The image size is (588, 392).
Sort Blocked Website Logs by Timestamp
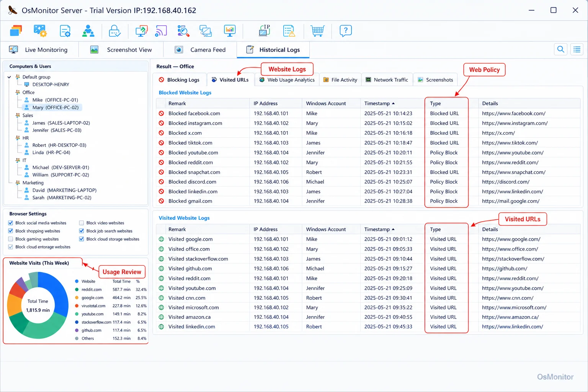[379, 103]
